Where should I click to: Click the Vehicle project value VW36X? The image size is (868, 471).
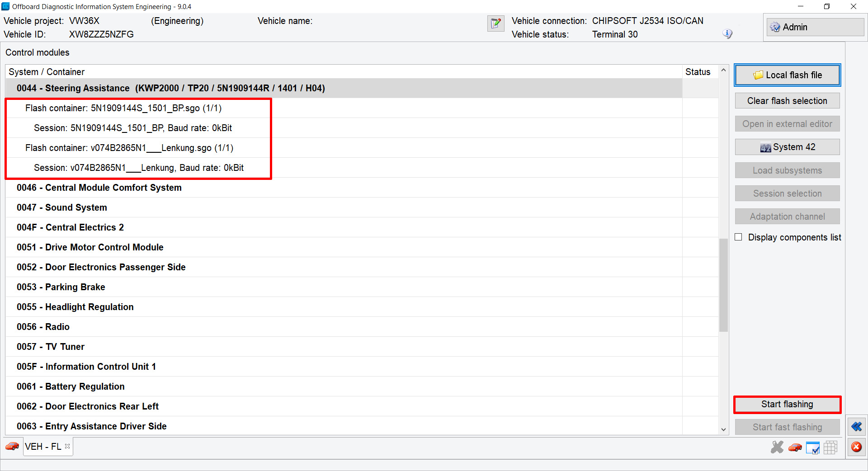tap(84, 21)
